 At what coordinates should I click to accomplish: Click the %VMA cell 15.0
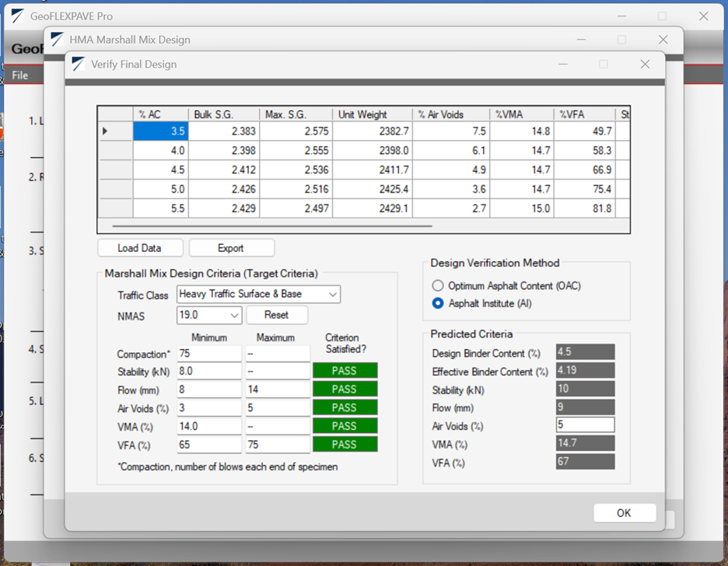(x=522, y=208)
